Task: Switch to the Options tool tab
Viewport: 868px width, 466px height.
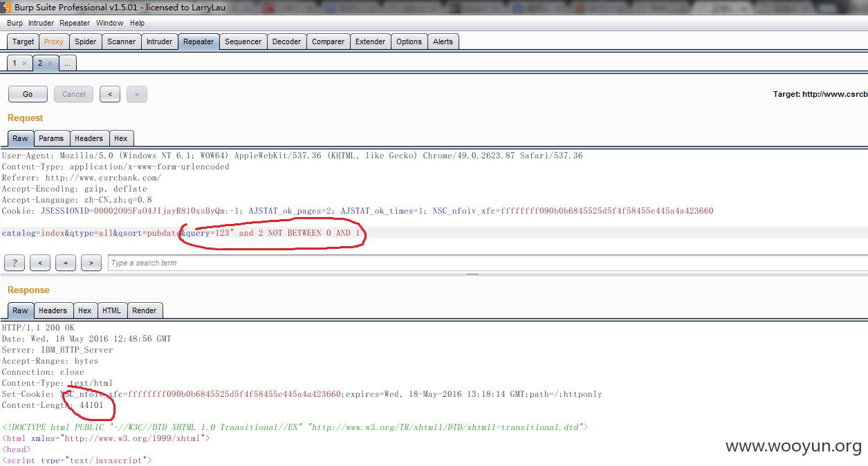Action: coord(409,41)
